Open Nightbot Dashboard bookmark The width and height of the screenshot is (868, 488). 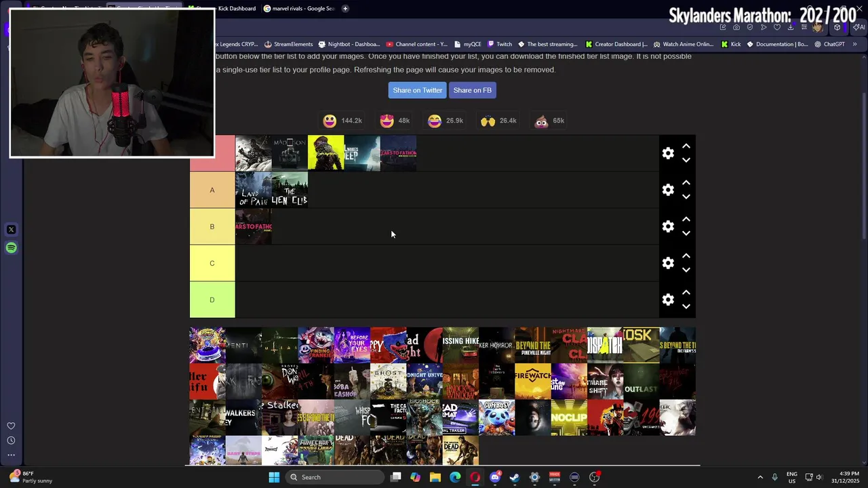pos(348,44)
